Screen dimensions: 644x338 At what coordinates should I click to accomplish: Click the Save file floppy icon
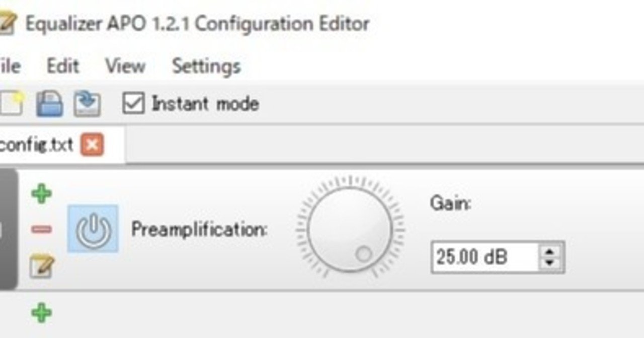pyautogui.click(x=49, y=104)
